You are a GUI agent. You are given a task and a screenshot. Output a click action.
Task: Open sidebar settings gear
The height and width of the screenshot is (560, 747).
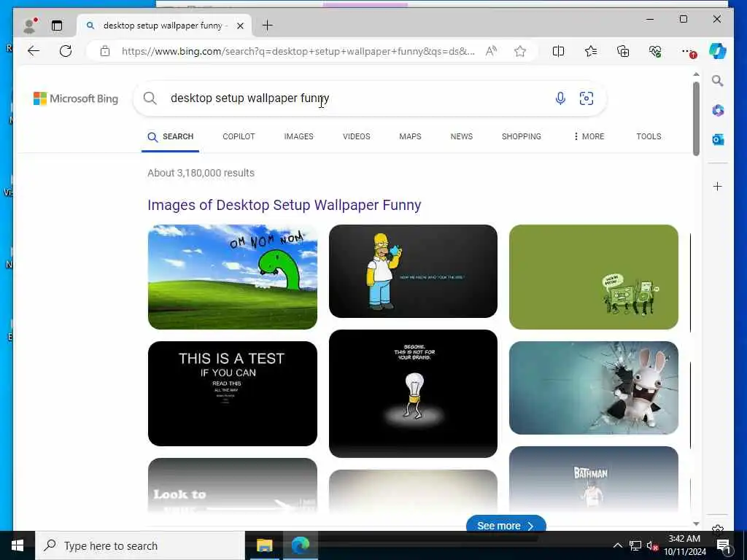(x=718, y=529)
